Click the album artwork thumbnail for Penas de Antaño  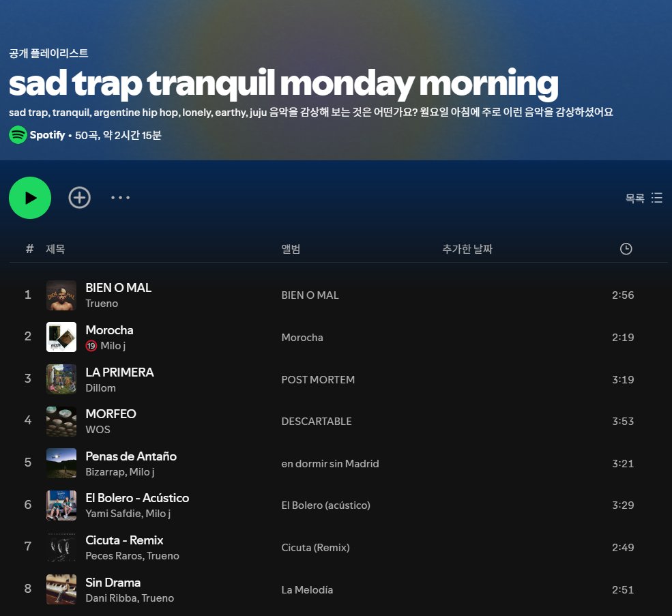point(61,463)
